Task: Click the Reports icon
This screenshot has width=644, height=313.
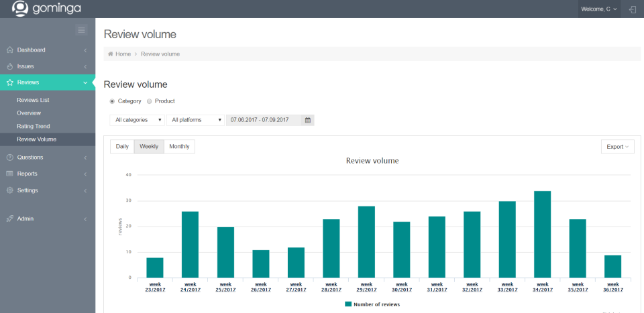Action: point(10,174)
